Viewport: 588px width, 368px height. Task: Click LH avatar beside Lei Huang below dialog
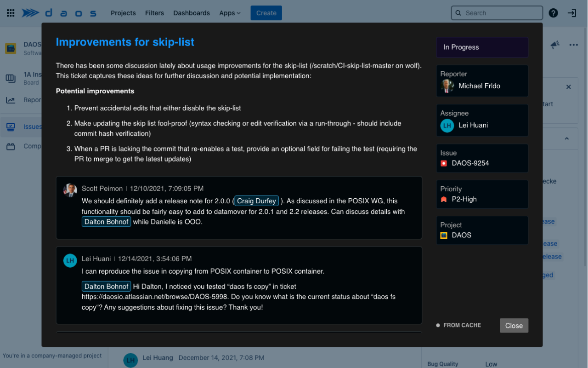pyautogui.click(x=130, y=361)
